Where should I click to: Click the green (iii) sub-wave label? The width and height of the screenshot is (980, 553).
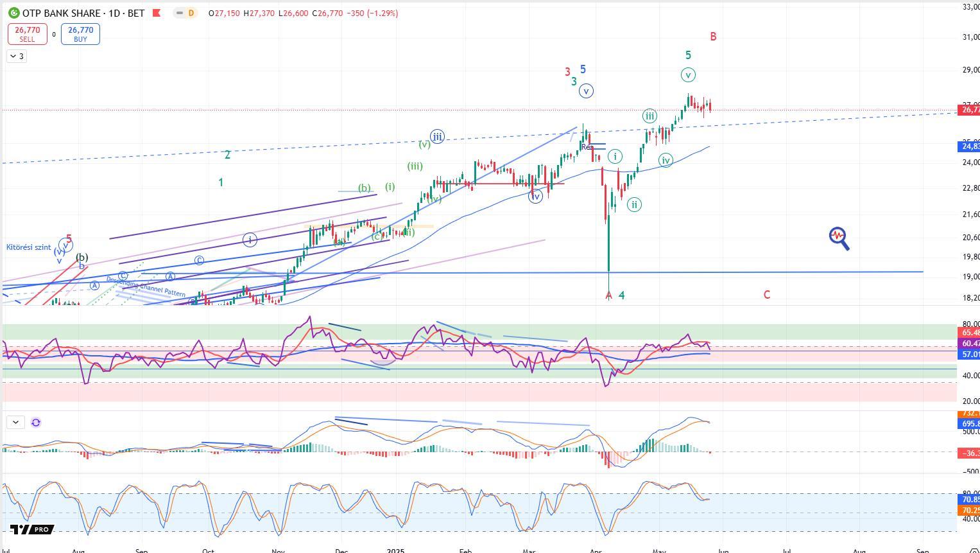point(415,166)
